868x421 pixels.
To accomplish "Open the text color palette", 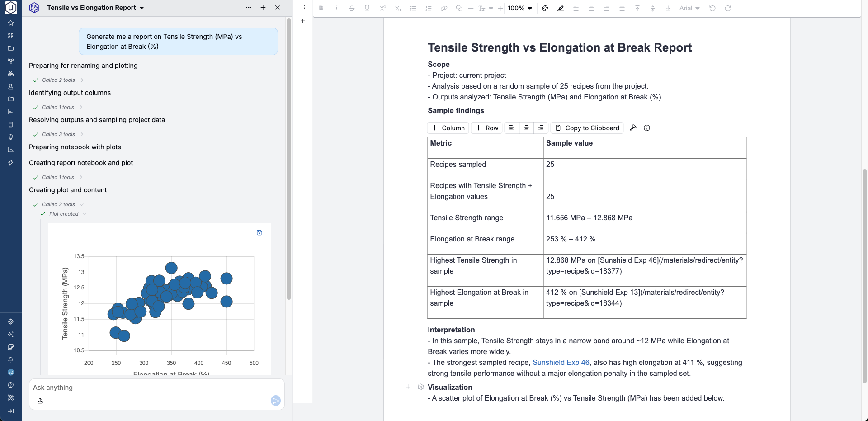I will click(x=545, y=8).
